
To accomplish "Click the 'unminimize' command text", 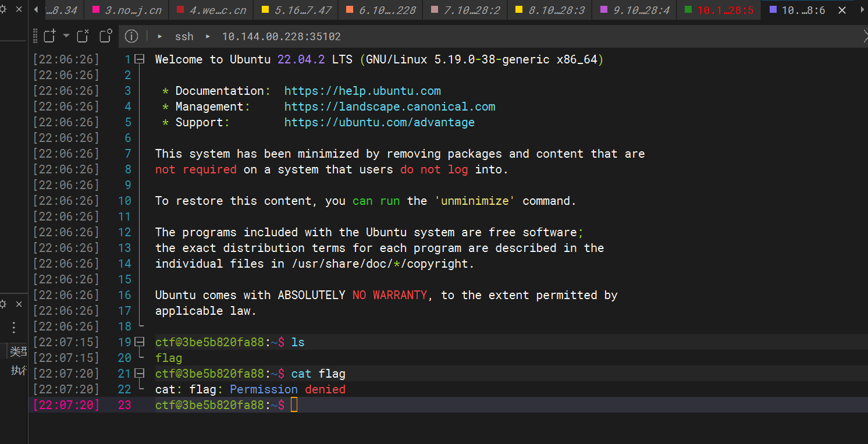I will (475, 201).
